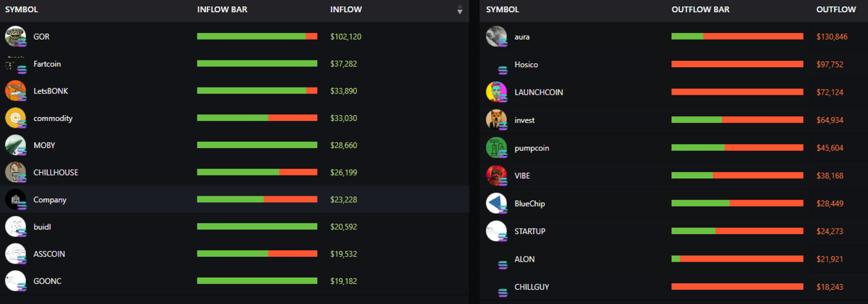Screen dimensions: 868x304
Task: Click the INFLOW column header
Action: pos(346,9)
